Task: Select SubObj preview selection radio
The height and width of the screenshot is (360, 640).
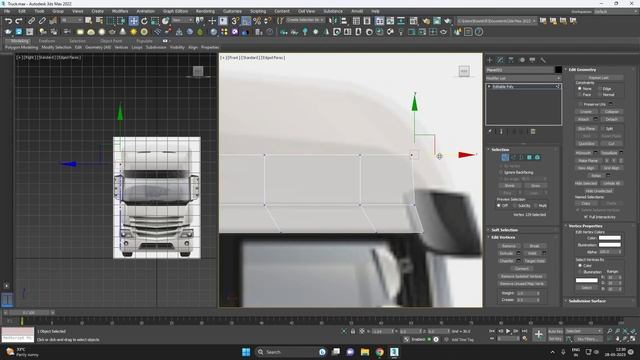Action: tap(515, 206)
